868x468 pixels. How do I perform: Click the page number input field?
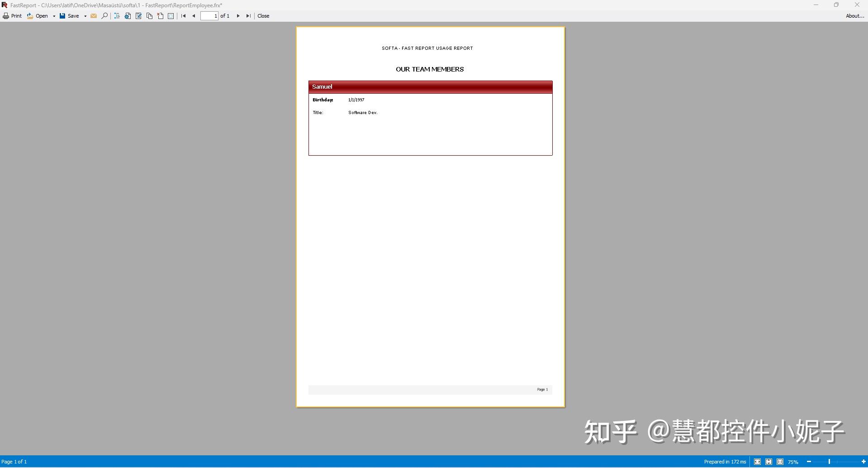[209, 16]
